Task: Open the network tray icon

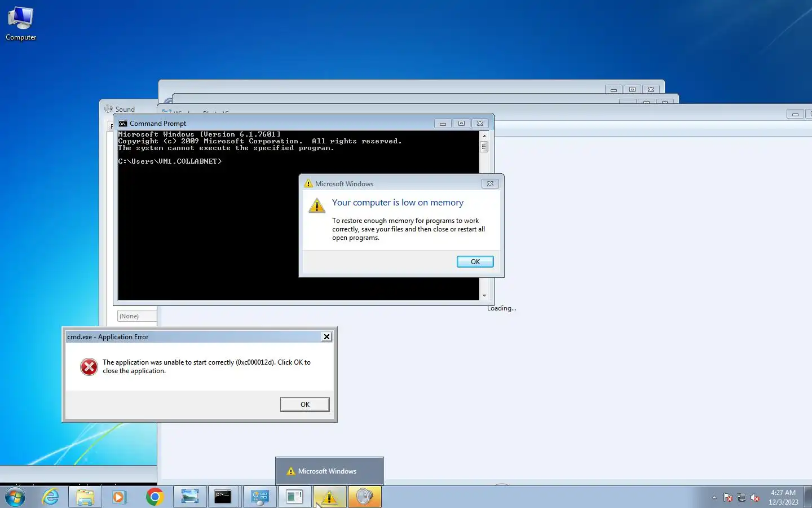Action: [x=742, y=498]
